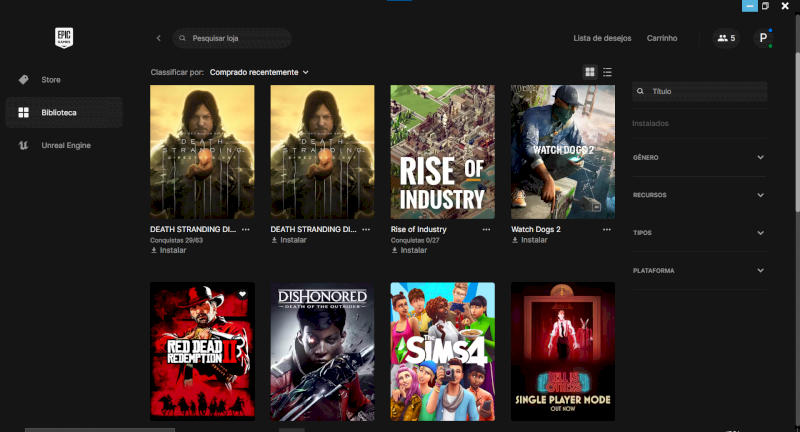Open options menu for first Death Stranding
800x432 pixels.
(246, 230)
